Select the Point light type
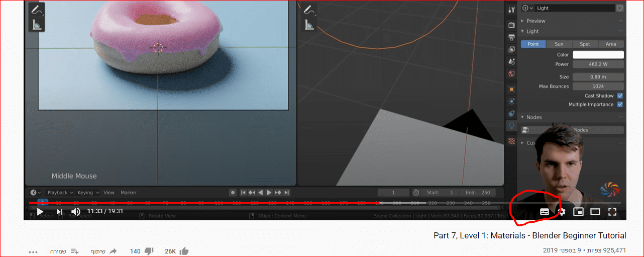This screenshot has height=257, width=644. tap(533, 44)
